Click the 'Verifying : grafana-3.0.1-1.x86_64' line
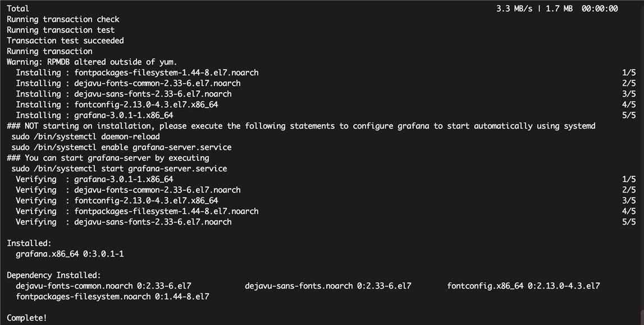Image resolution: width=644 pixels, height=325 pixels. coord(94,179)
